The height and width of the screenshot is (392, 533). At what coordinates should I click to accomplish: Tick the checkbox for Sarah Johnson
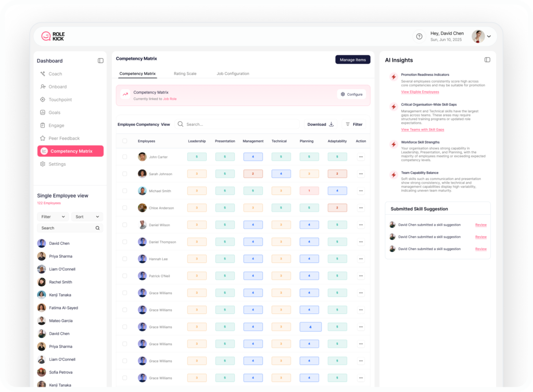tap(124, 174)
